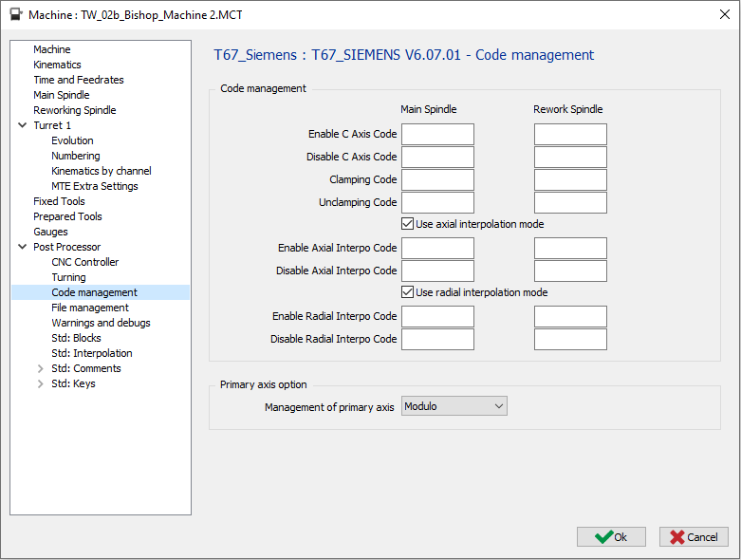Uncheck Use axial interpolation mode
The image size is (741, 560).
pos(408,224)
